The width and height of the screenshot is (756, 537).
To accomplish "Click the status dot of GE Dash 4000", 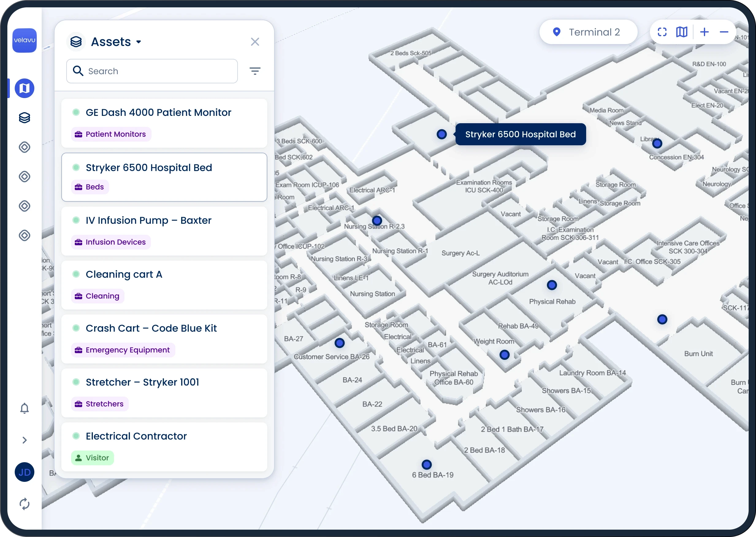I will click(x=76, y=112).
